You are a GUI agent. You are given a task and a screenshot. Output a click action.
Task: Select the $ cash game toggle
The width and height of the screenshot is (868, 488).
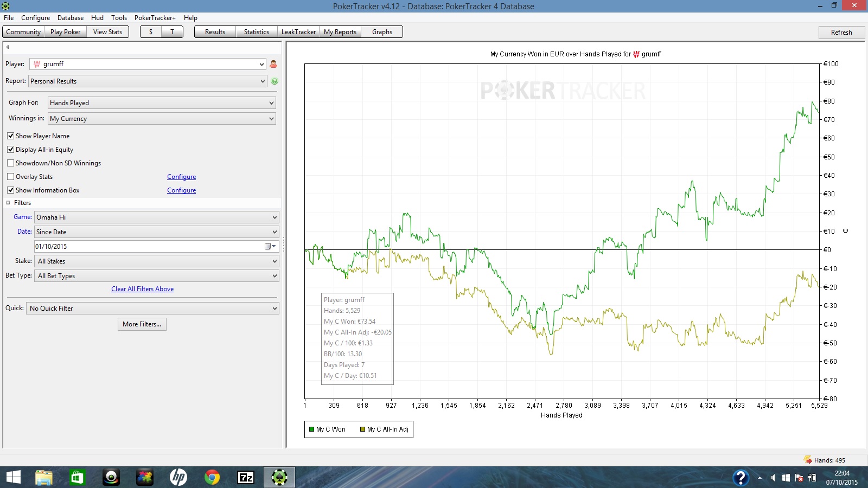pos(151,32)
